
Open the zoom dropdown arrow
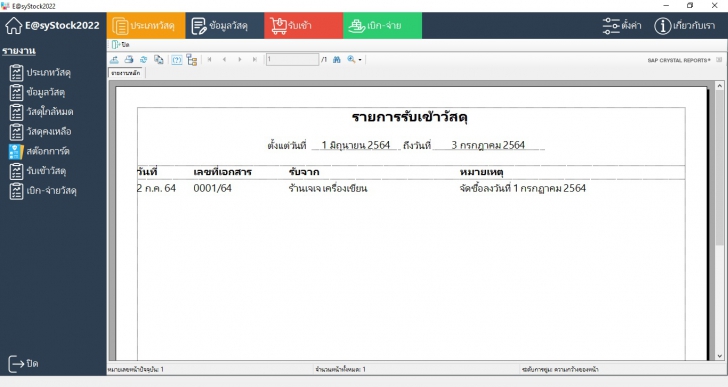coord(360,60)
